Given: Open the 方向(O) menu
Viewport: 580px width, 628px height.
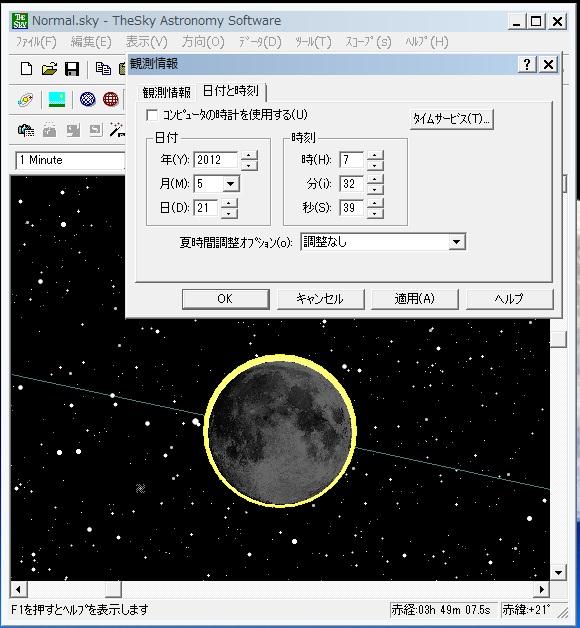Looking at the screenshot, I should point(203,42).
